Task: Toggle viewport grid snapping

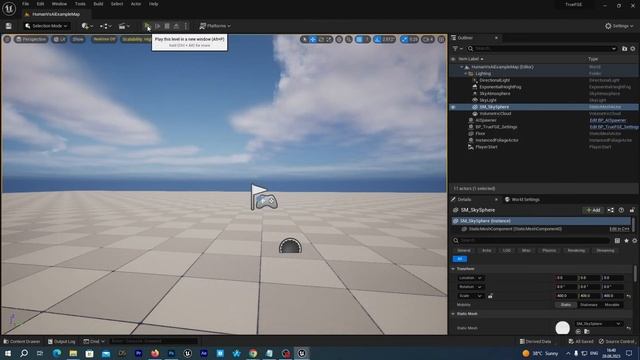Action: pos(359,39)
